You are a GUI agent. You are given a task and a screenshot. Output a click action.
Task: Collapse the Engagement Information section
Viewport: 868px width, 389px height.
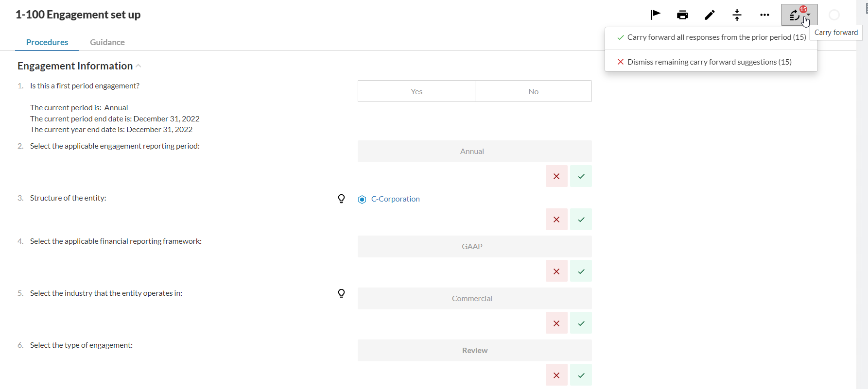[139, 66]
